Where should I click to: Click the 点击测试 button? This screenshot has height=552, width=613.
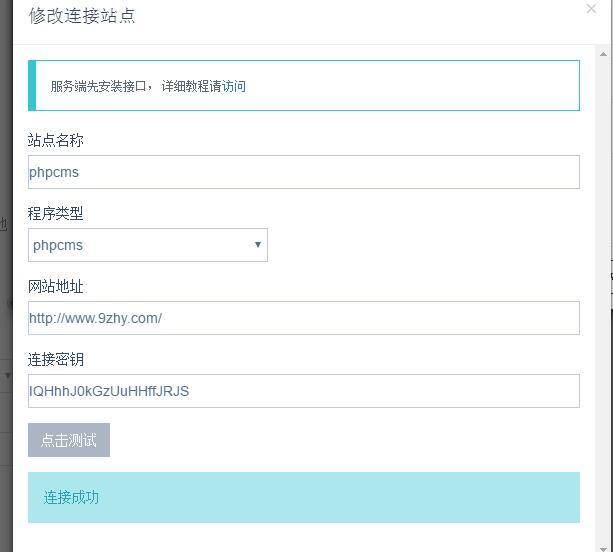[69, 440]
